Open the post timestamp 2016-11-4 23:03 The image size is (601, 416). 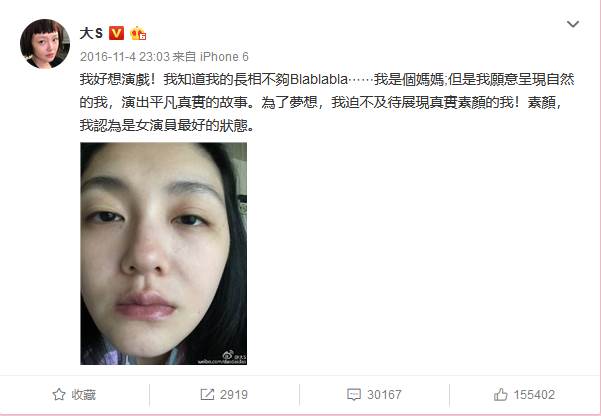(125, 57)
